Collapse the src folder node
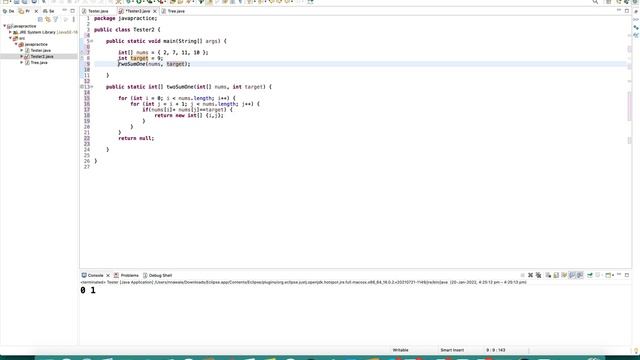 pyautogui.click(x=10, y=38)
